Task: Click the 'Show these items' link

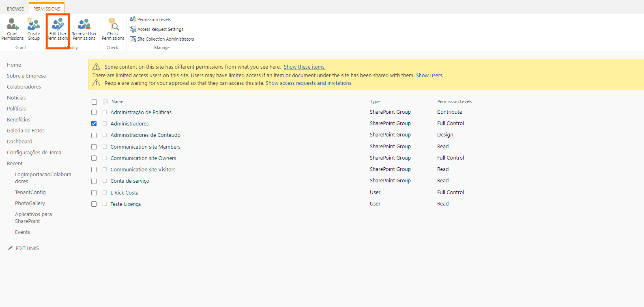Action: [x=305, y=67]
